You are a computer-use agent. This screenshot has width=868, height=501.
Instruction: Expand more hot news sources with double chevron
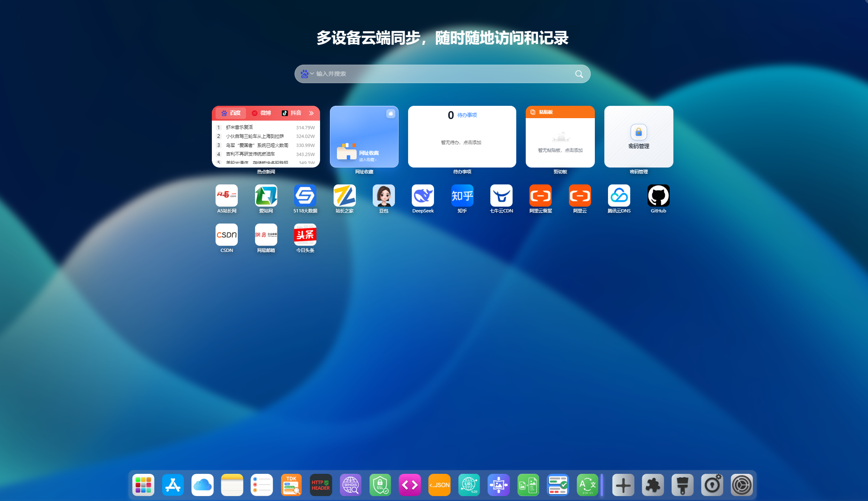[311, 113]
